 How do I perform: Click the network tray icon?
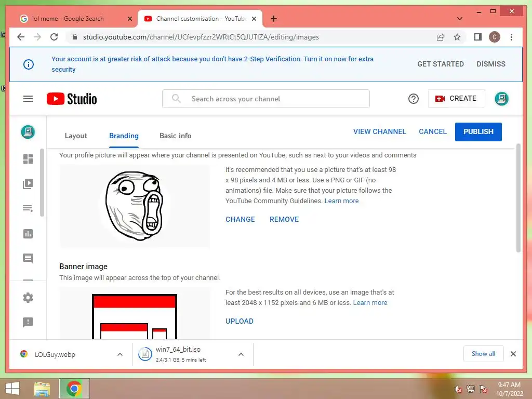click(x=470, y=389)
